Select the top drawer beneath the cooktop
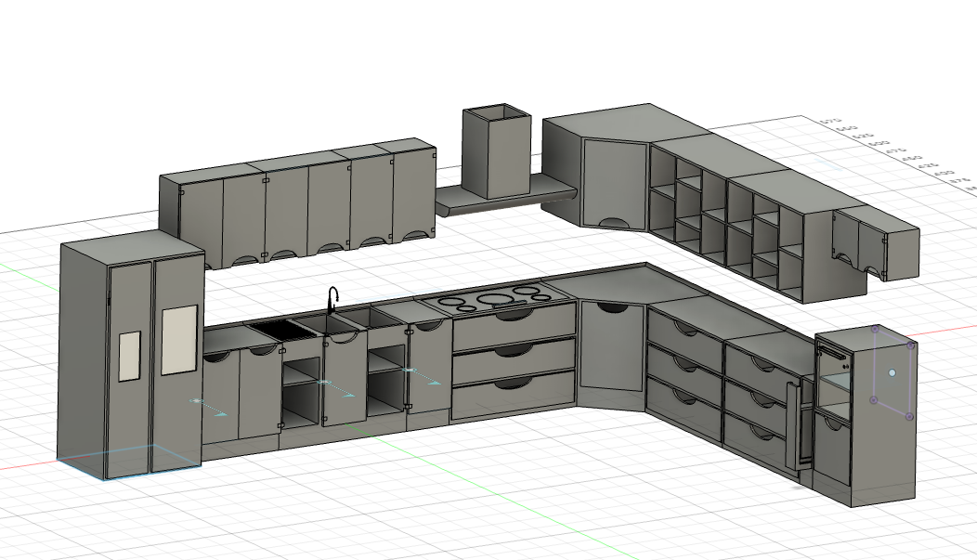The width and height of the screenshot is (977, 560). tap(514, 327)
